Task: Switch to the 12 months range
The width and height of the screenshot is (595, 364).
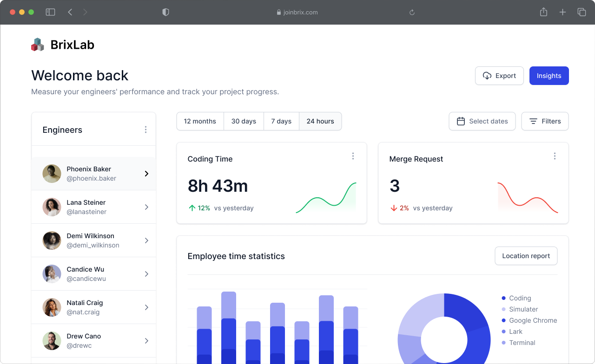Action: click(x=200, y=121)
